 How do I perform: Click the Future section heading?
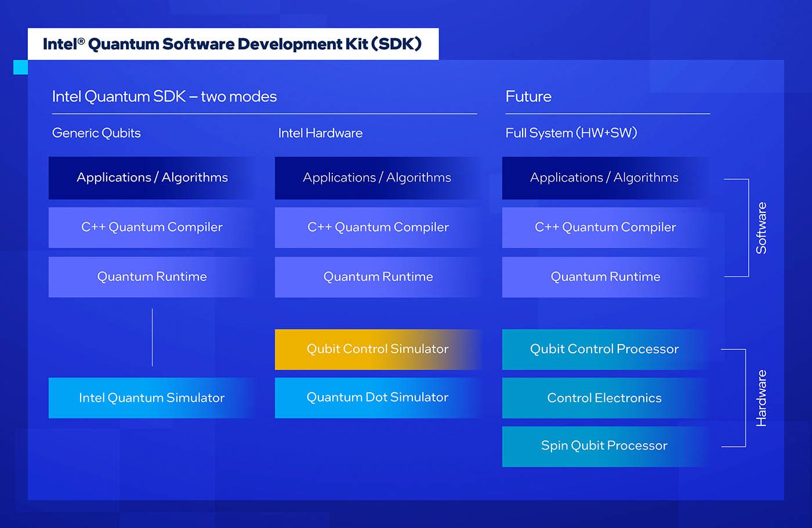528,96
